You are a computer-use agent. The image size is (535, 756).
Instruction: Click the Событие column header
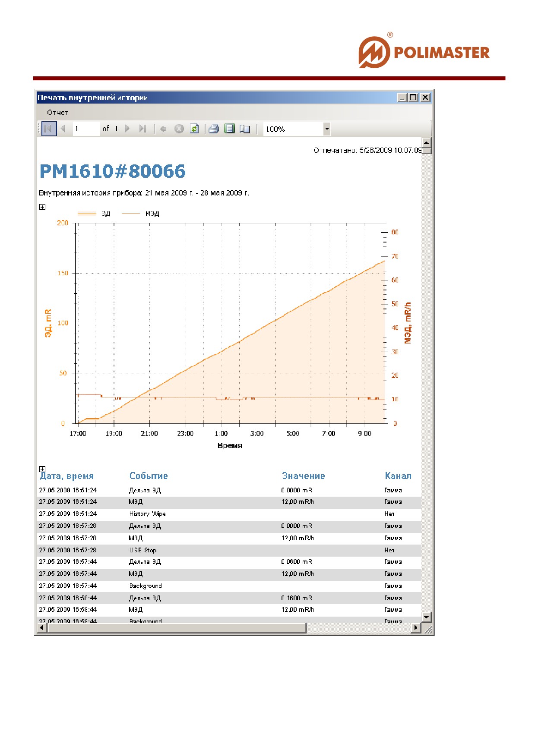coord(149,476)
